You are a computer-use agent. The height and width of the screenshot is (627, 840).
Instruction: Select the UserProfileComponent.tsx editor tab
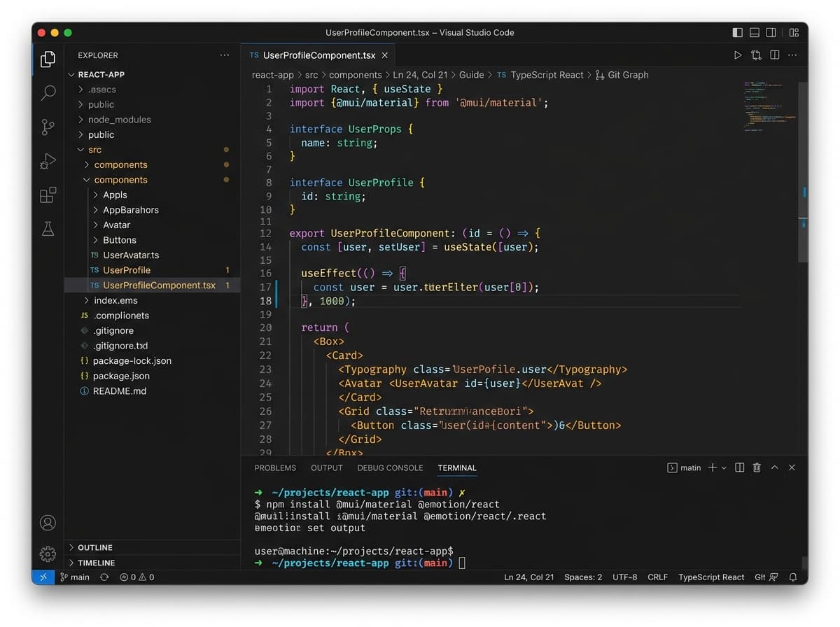318,55
